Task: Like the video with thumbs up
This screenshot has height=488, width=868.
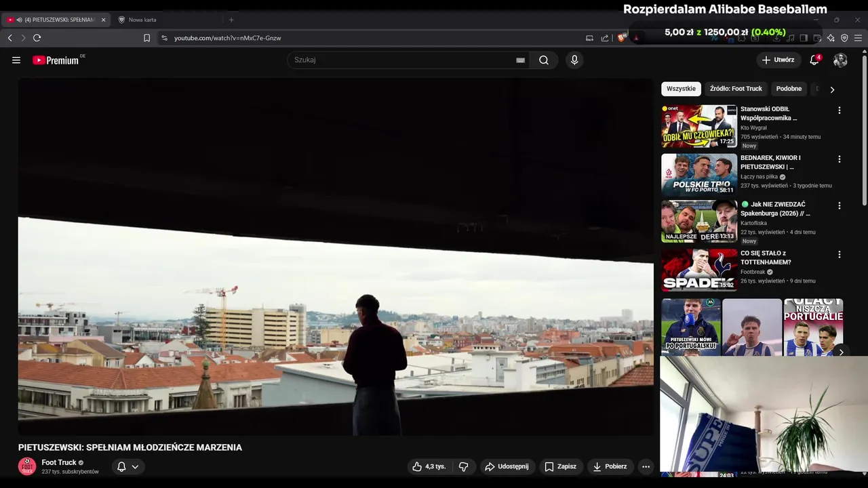Action: pos(429,466)
